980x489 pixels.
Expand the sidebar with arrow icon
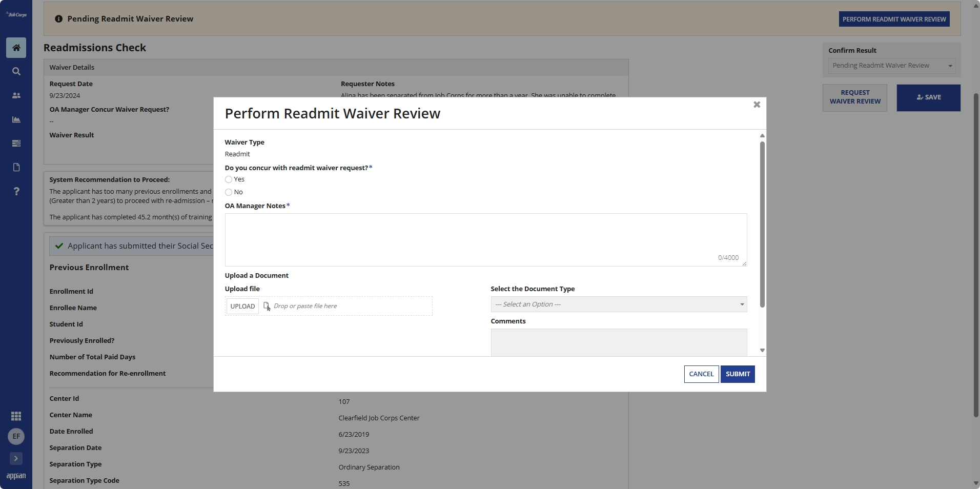pyautogui.click(x=16, y=458)
